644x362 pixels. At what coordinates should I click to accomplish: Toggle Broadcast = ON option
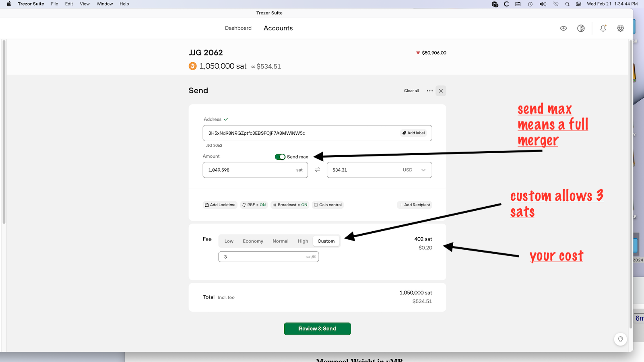(290, 205)
